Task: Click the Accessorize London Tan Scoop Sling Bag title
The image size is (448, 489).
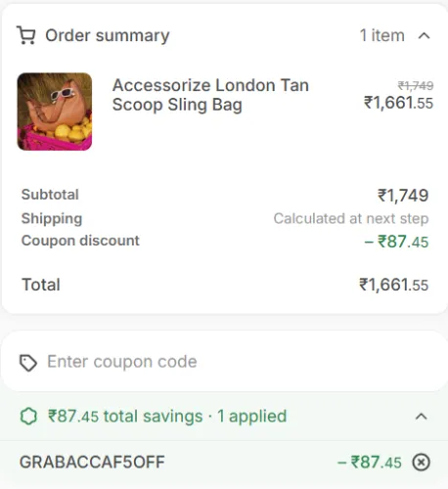Action: pos(210,95)
